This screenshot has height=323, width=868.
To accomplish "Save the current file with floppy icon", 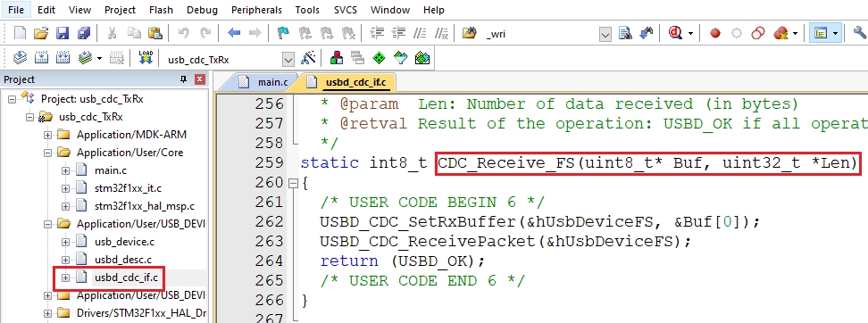I will click(63, 33).
